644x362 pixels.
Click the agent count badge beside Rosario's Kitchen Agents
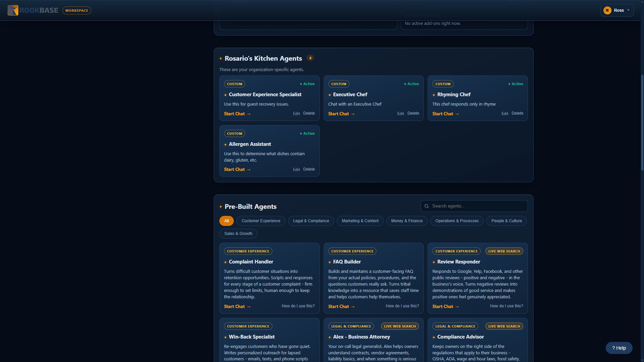pyautogui.click(x=310, y=58)
